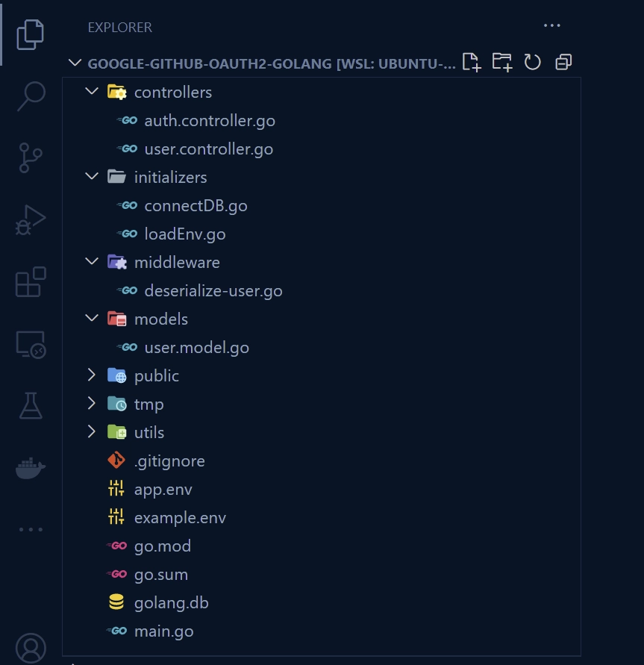Click the tmp folder clock icon
This screenshot has height=665, width=644.
(116, 405)
